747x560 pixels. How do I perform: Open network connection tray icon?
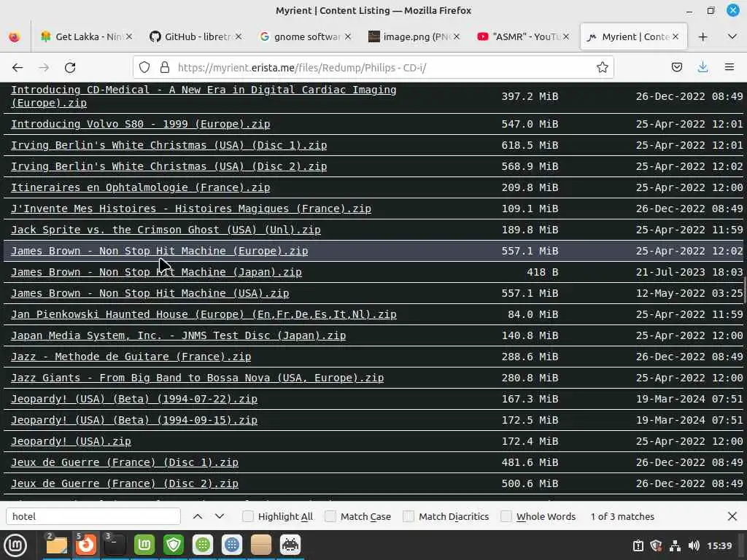coord(675,545)
